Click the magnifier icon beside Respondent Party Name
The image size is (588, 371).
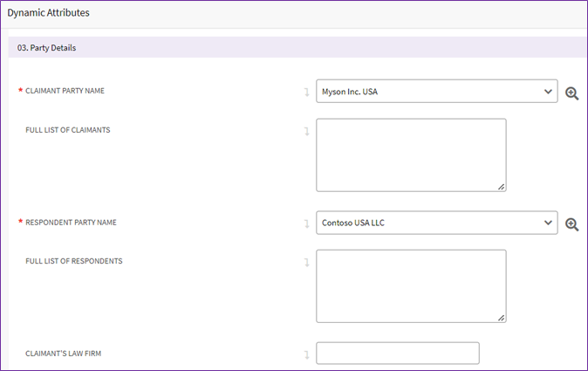(572, 223)
